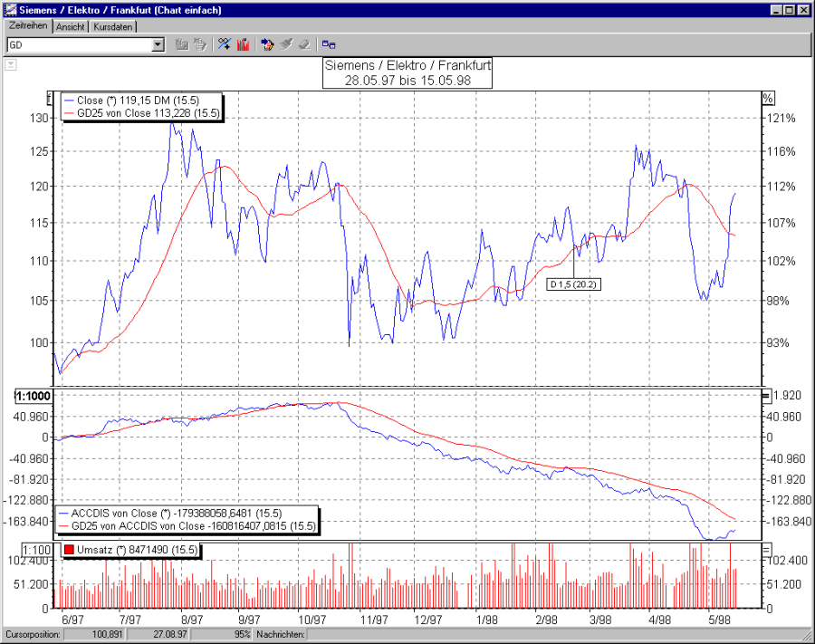Screen dimensions: 815x644
Task: Click the tile windows icon on the toolbar
Action: (x=329, y=43)
